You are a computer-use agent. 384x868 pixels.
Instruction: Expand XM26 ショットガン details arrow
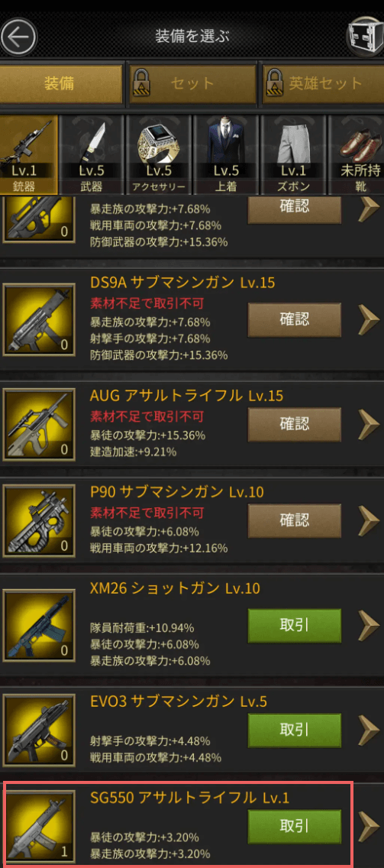point(369,625)
